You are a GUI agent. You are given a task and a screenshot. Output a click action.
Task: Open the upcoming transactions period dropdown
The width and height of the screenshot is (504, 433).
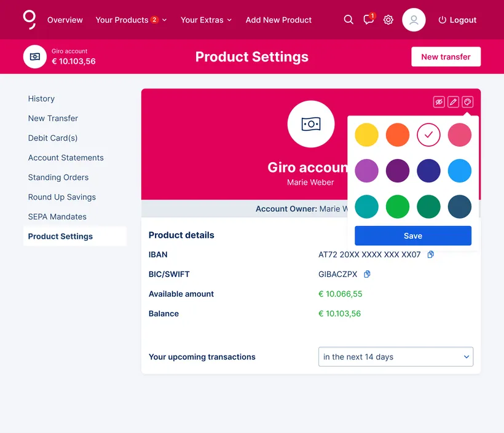coord(395,357)
